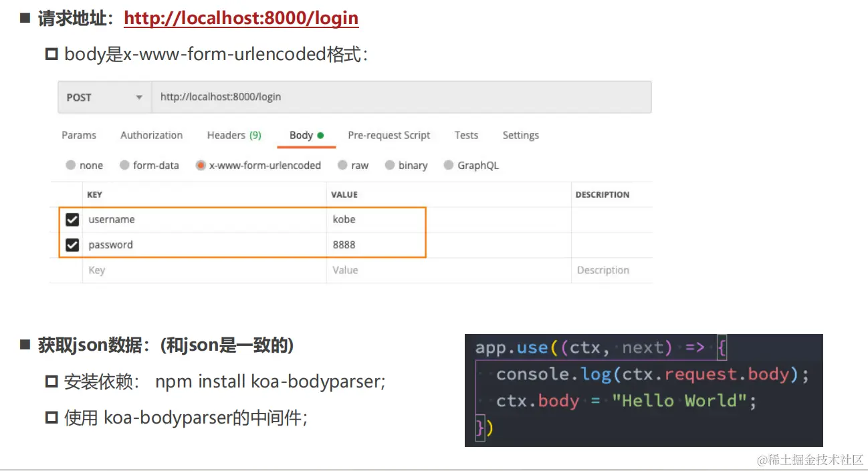
Task: Click the empty Key placeholder field
Action: (x=205, y=271)
